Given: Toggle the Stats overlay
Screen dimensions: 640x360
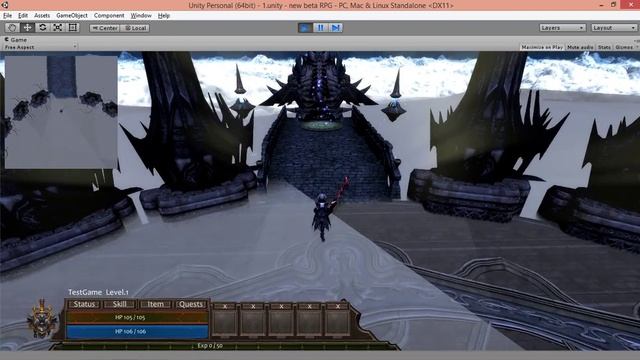Looking at the screenshot, I should pyautogui.click(x=604, y=47).
